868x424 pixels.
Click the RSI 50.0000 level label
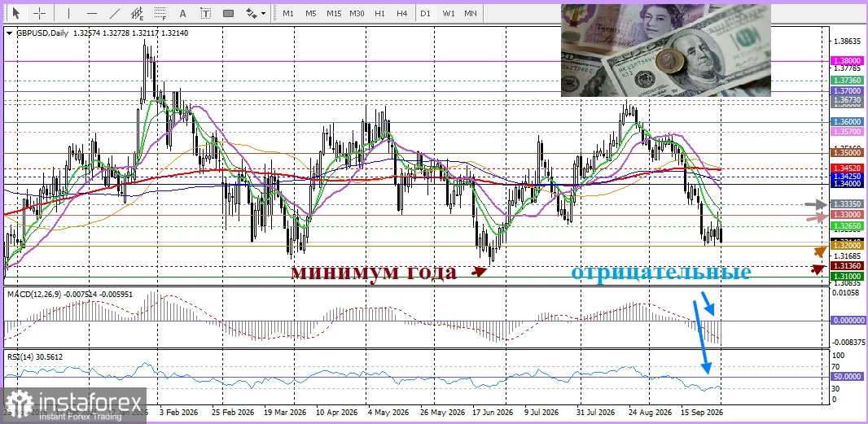pos(848,377)
